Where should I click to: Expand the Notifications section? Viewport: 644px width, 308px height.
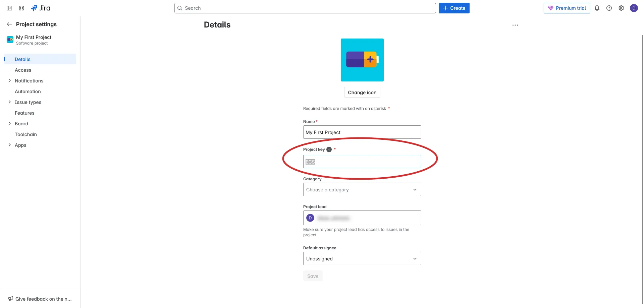[9, 81]
